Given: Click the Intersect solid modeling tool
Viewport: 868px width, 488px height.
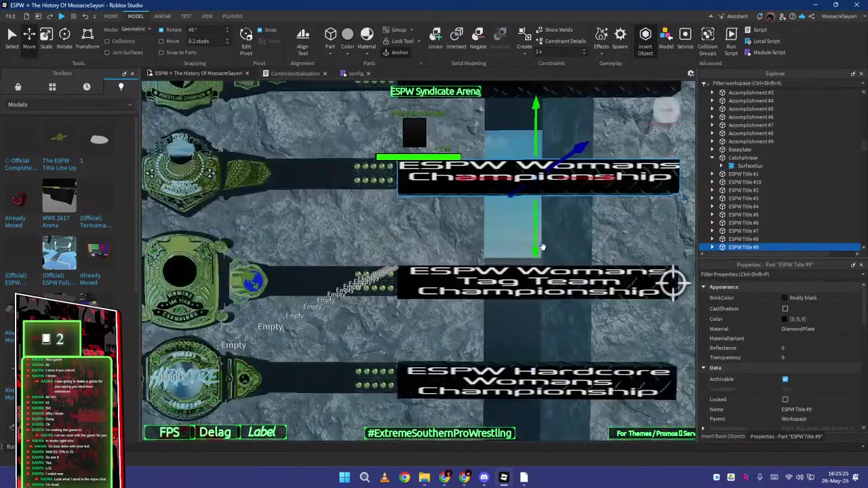Looking at the screenshot, I should (x=456, y=38).
